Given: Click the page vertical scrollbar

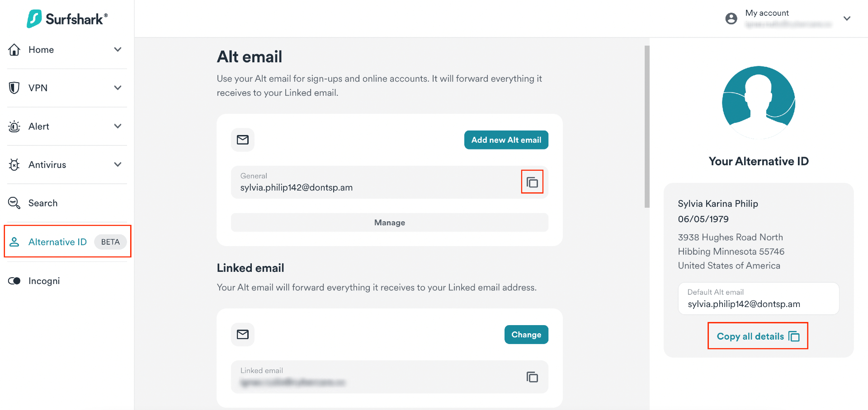Looking at the screenshot, I should click(647, 126).
